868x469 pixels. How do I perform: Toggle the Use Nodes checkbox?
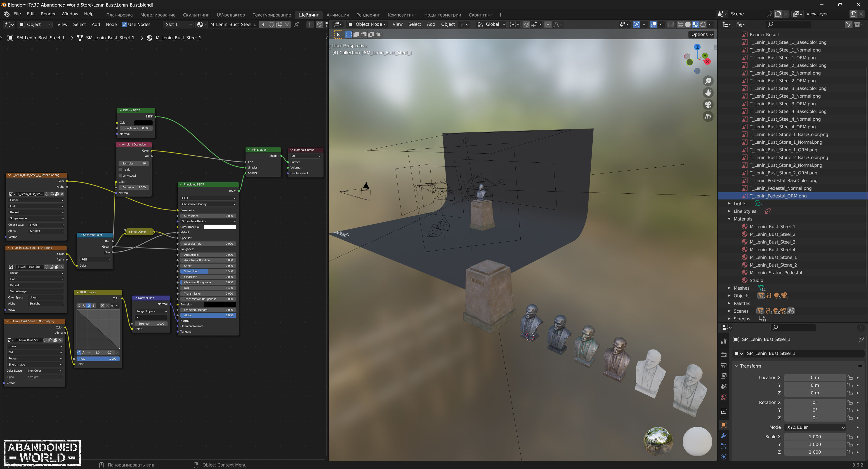click(x=124, y=25)
